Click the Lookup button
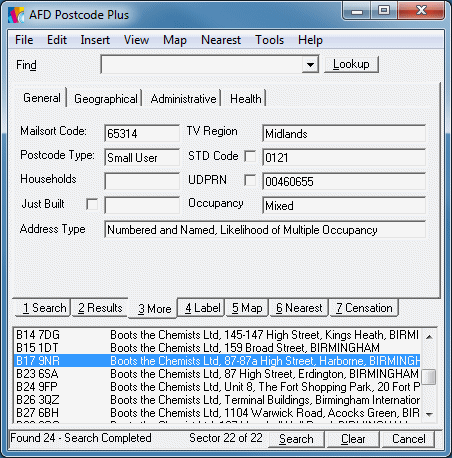Screen dimensions: 452x458 [x=351, y=64]
